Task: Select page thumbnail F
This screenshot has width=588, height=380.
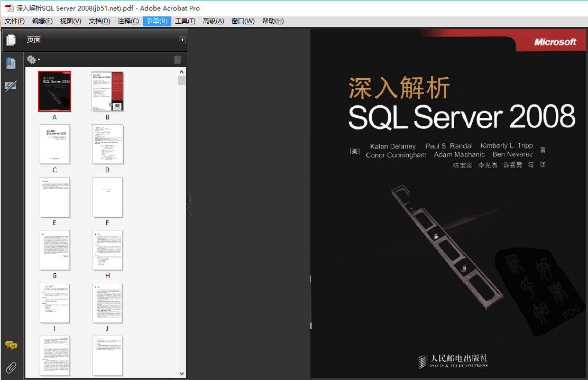Action: click(108, 197)
